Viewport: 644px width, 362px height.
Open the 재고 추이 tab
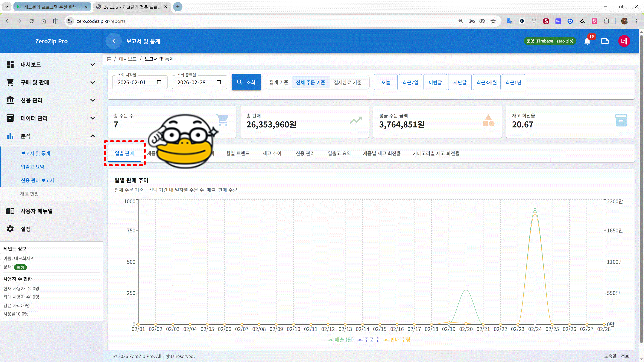click(272, 153)
